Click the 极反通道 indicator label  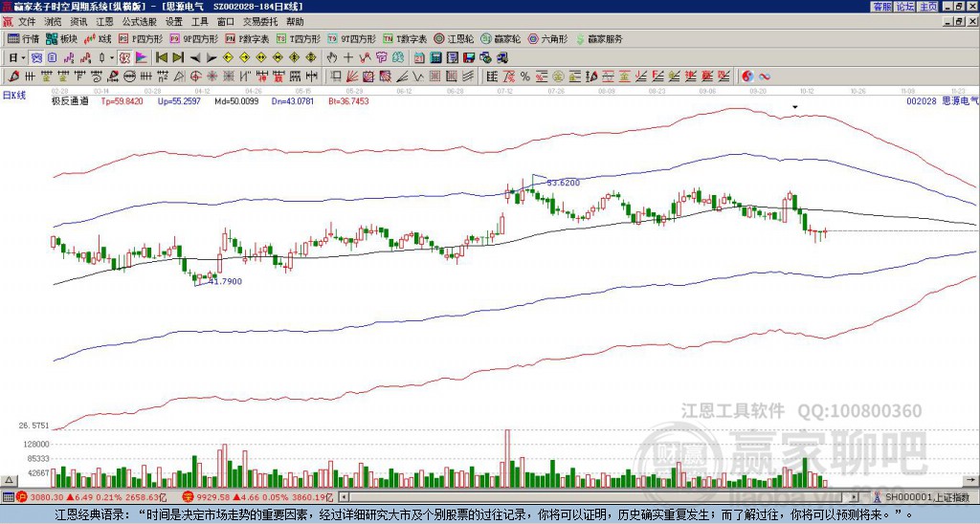[x=70, y=100]
